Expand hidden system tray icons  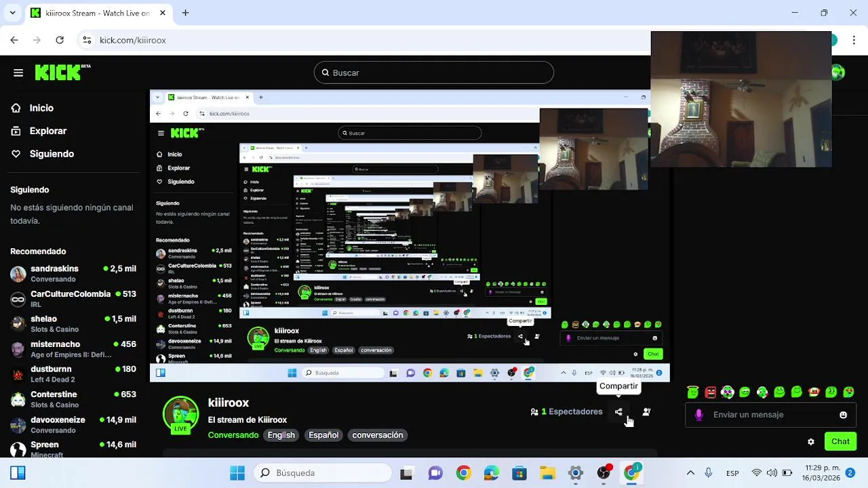click(690, 473)
